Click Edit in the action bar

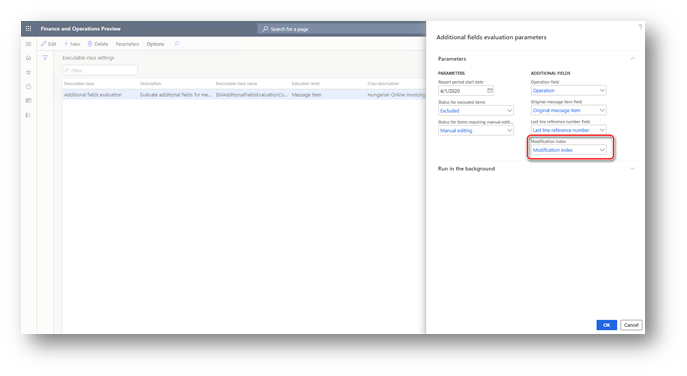(49, 44)
